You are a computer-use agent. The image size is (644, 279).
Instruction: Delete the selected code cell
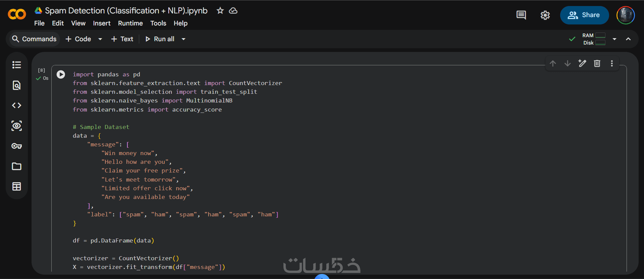coord(597,63)
